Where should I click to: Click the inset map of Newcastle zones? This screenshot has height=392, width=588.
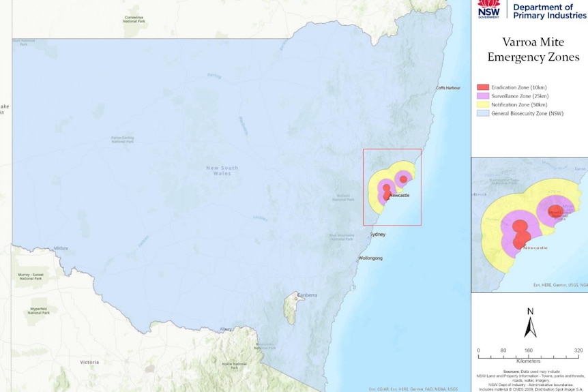(x=529, y=225)
